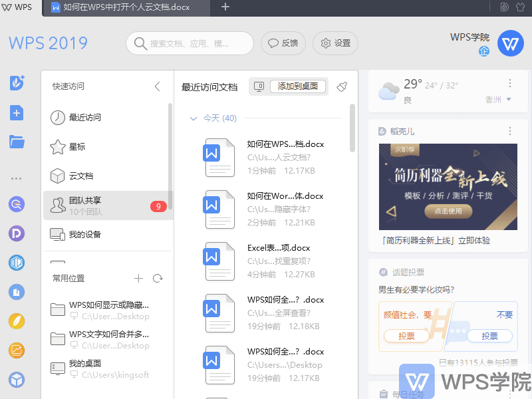532x399 pixels.
Task: Open the 香洲 city dropdown
Action: click(497, 99)
